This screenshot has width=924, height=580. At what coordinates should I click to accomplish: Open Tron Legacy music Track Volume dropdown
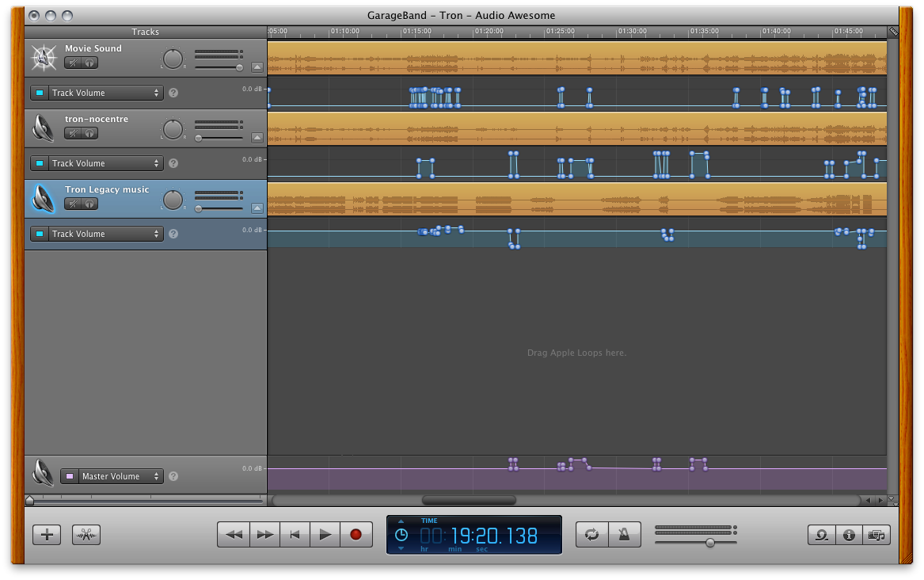[x=105, y=234]
